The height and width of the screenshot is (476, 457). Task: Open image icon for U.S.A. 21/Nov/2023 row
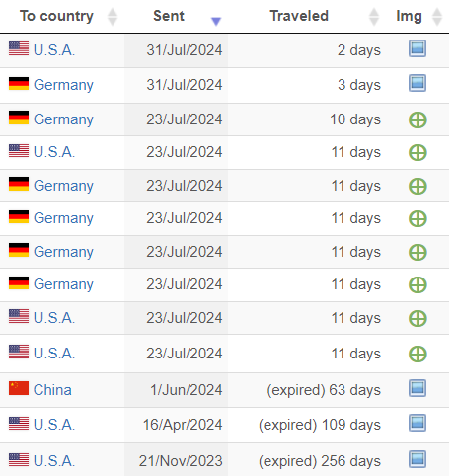[x=418, y=459]
